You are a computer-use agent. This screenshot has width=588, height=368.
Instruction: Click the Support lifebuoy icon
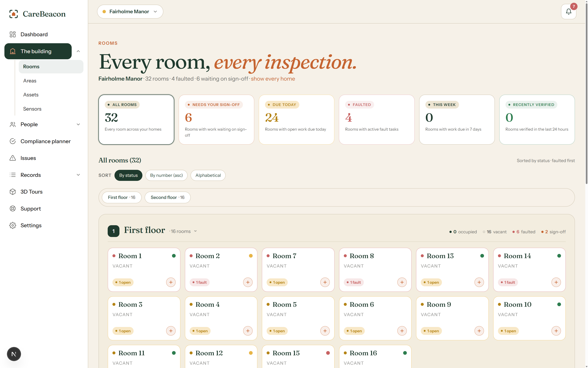[x=13, y=209]
